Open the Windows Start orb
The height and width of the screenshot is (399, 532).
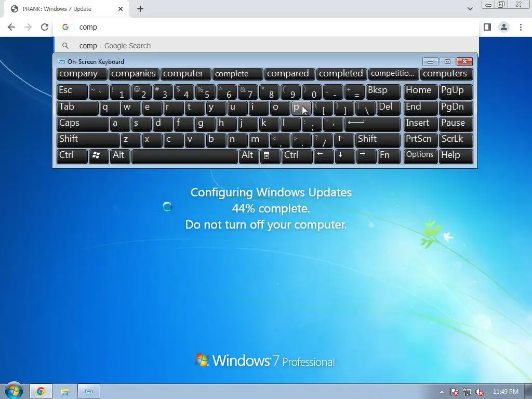14,391
